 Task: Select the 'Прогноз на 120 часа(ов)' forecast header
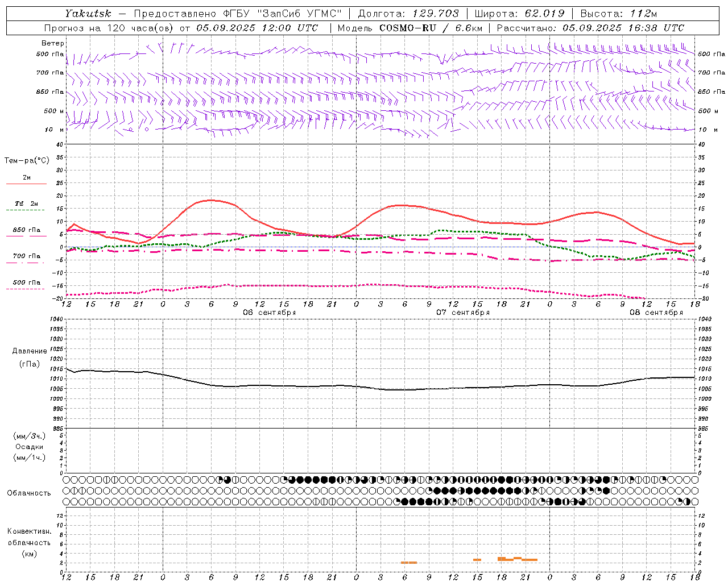pyautogui.click(x=109, y=28)
